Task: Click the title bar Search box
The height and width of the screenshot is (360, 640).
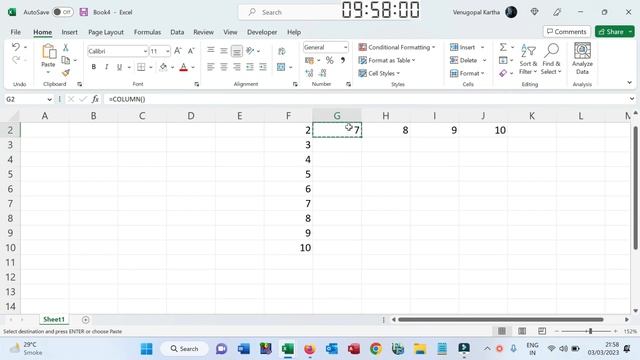Action: click(290, 12)
